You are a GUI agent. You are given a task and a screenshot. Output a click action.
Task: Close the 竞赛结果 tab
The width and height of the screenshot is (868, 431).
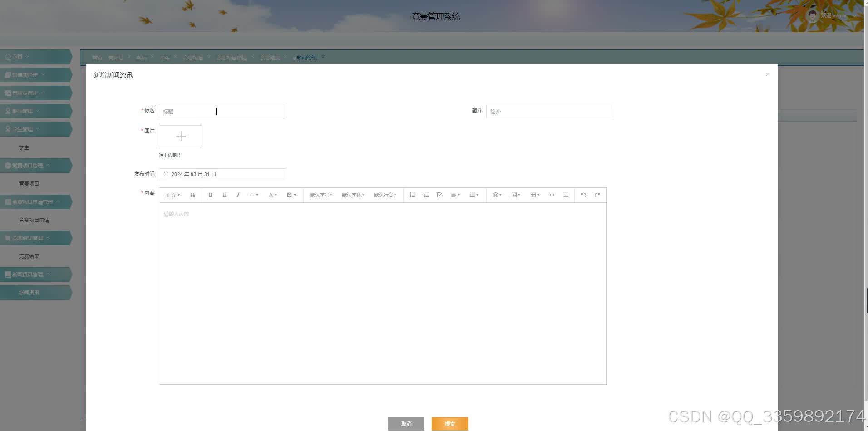point(286,57)
